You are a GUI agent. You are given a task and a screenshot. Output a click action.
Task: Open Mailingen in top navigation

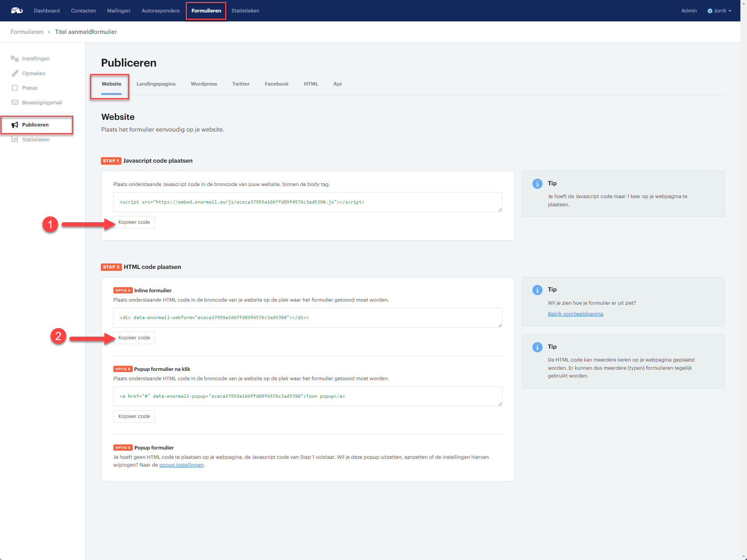coord(118,11)
